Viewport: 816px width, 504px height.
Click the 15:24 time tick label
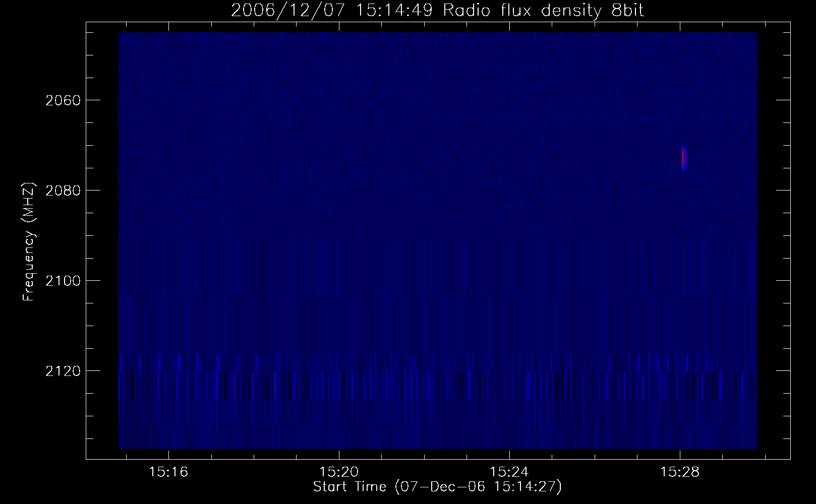[509, 472]
